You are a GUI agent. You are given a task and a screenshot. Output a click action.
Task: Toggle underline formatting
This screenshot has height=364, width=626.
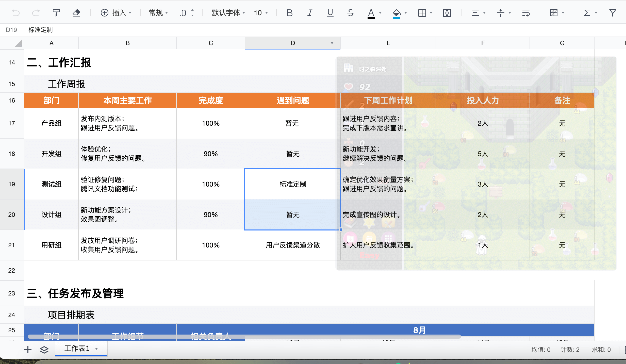click(x=330, y=13)
